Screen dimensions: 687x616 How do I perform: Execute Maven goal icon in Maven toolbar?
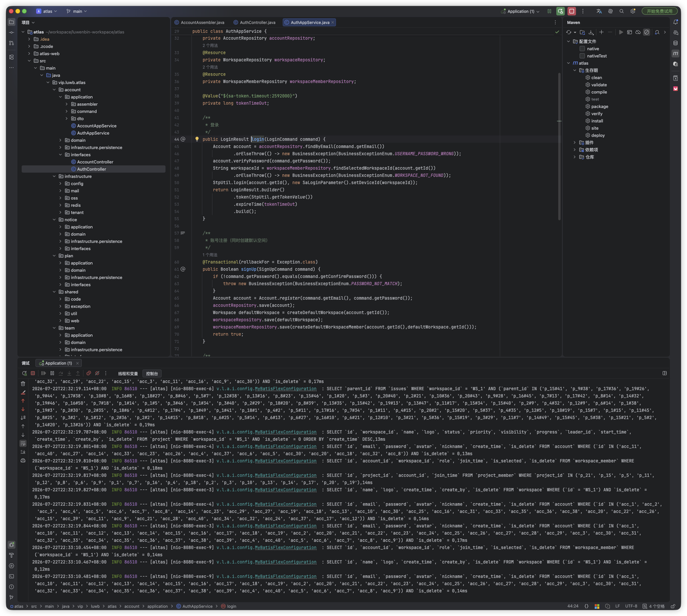(629, 32)
